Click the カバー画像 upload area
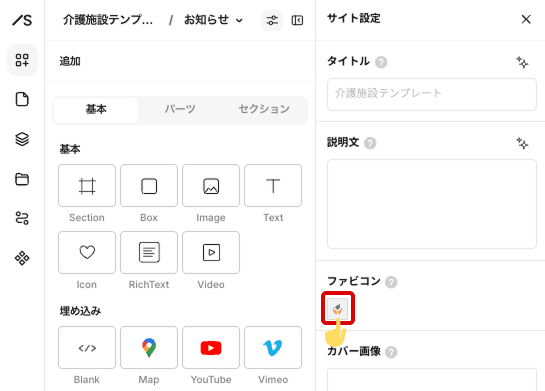This screenshot has height=391, width=545. coord(432,380)
